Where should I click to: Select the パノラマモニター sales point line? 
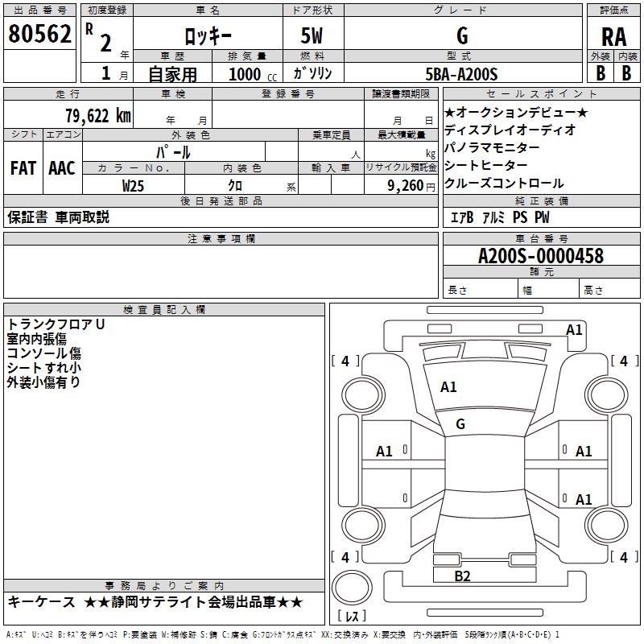[492, 148]
